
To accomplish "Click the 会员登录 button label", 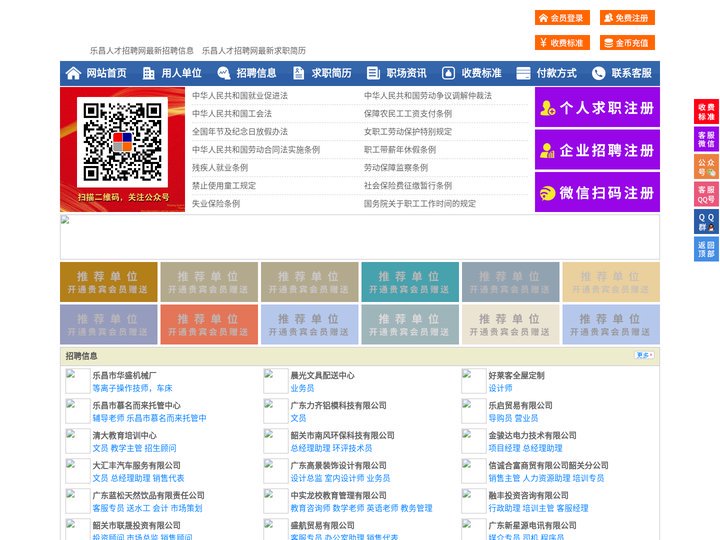I will coord(567,18).
